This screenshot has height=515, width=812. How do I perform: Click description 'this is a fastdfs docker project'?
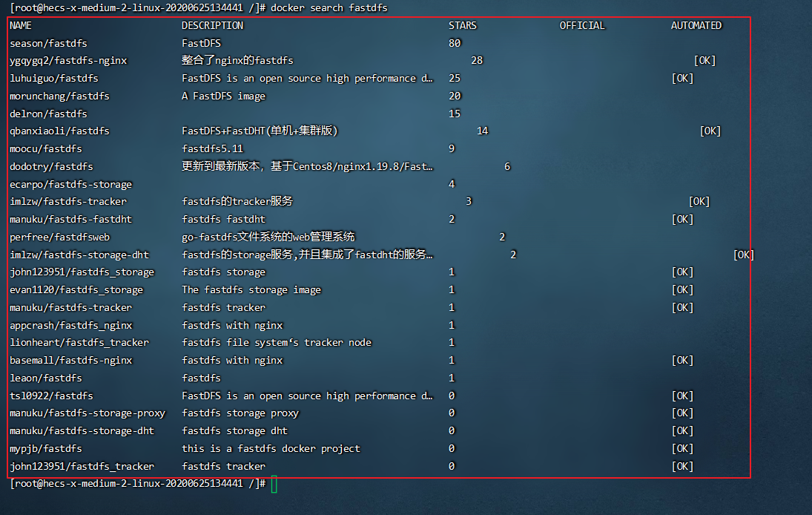[x=271, y=449]
